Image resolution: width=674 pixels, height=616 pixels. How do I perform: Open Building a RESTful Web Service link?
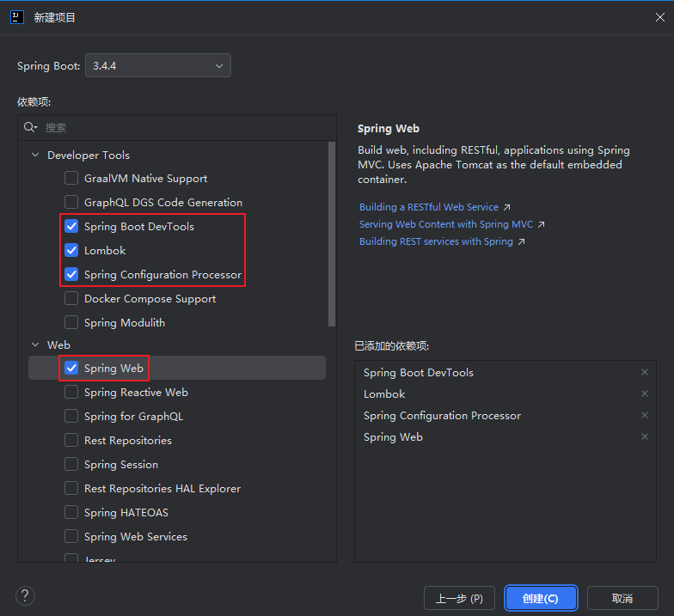pyautogui.click(x=428, y=207)
